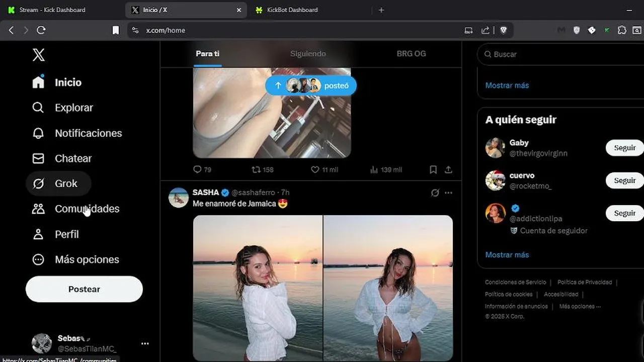The image size is (644, 362).
Task: Go to Inicio in sidebar
Action: [56, 82]
